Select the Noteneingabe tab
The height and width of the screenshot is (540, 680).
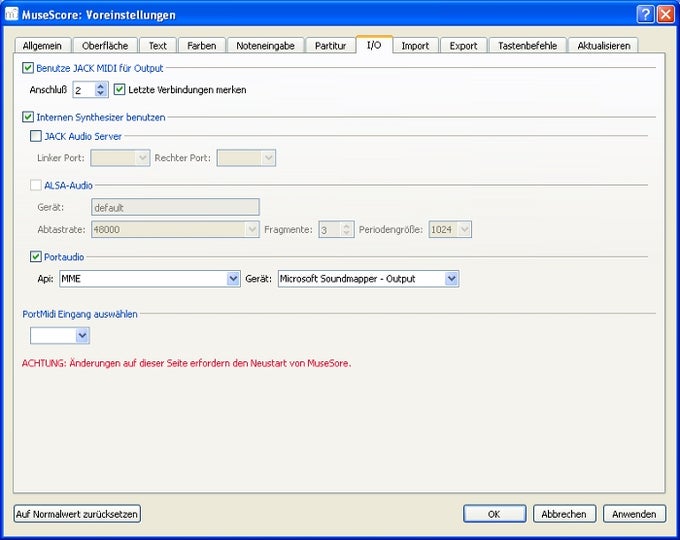(265, 46)
